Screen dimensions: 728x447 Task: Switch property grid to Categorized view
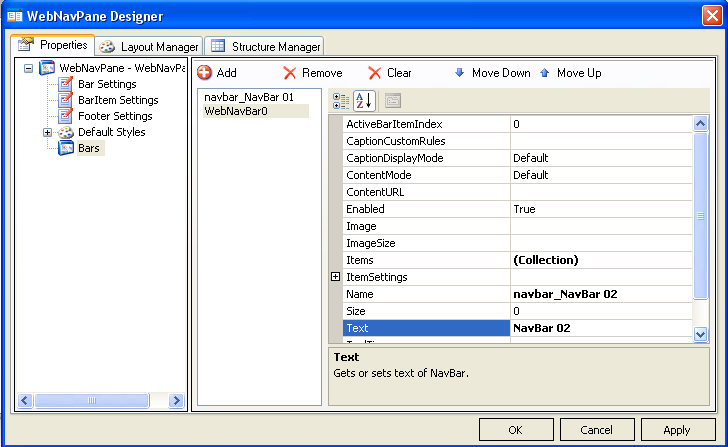(x=341, y=101)
